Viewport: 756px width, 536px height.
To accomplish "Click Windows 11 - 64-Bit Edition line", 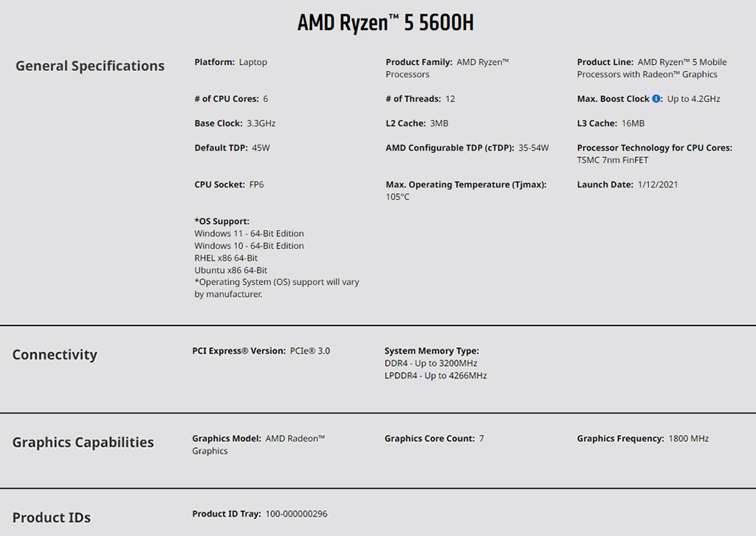I will pyautogui.click(x=250, y=233).
